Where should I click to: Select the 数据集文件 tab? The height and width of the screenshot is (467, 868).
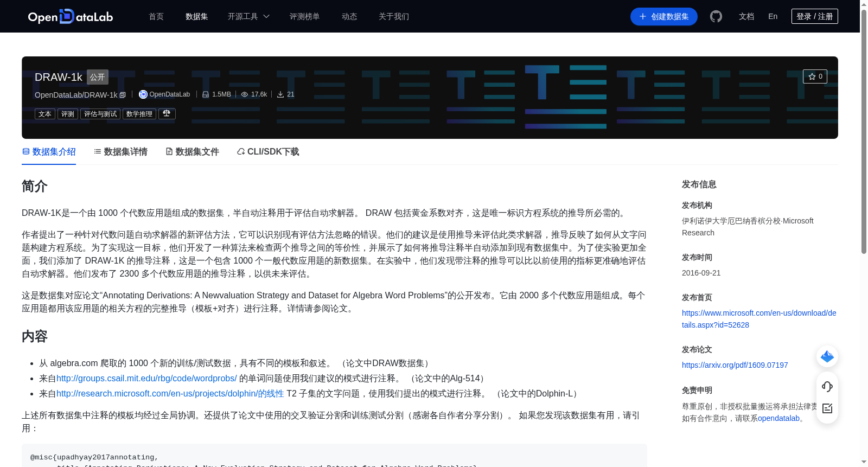point(192,152)
